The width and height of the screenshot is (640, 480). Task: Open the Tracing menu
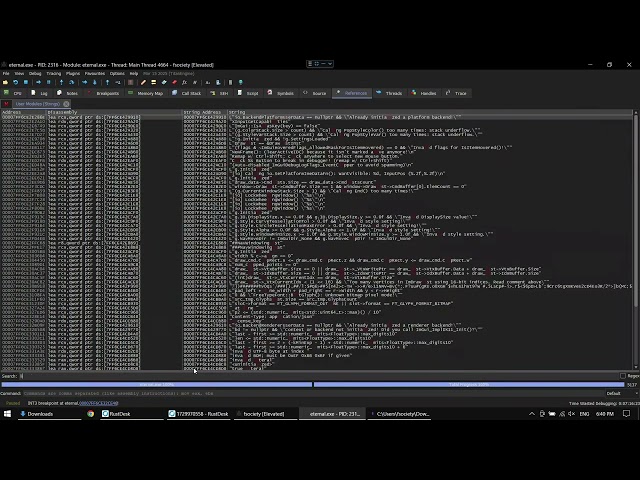tap(53, 73)
